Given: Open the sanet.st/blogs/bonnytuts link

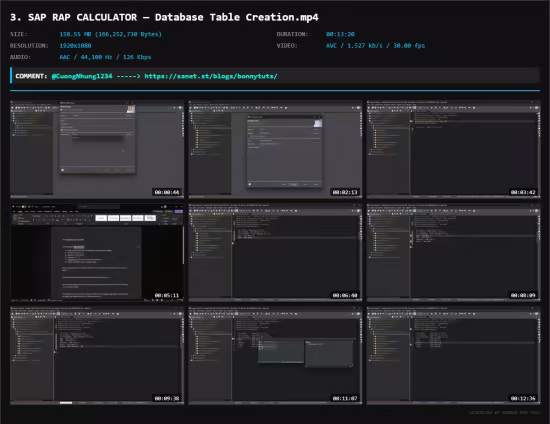Looking at the screenshot, I should point(211,76).
